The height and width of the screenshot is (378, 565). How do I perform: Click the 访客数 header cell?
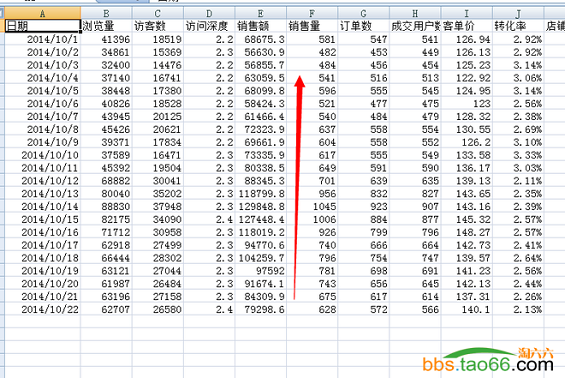pos(158,26)
